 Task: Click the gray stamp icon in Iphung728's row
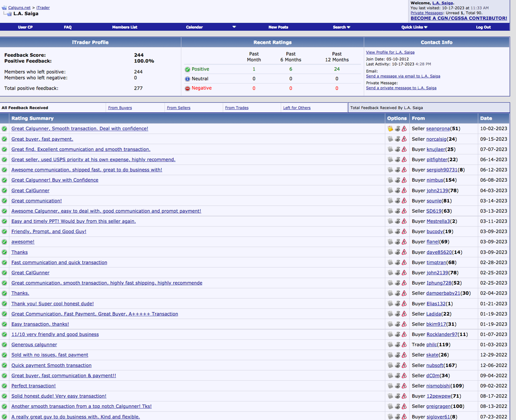[397, 283]
